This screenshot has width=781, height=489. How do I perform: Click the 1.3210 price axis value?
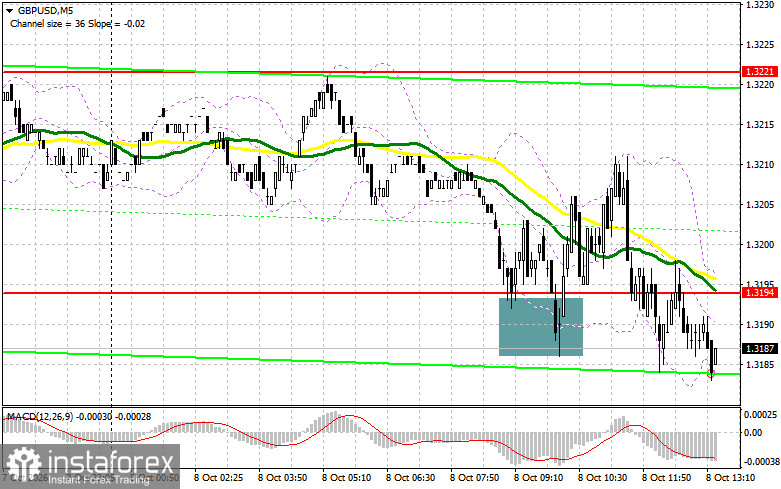[x=760, y=164]
